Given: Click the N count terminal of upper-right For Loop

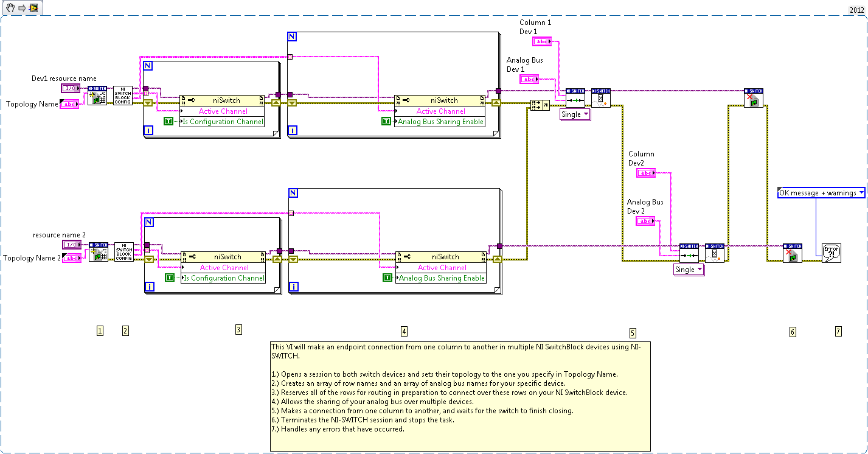Looking at the screenshot, I should point(291,37).
